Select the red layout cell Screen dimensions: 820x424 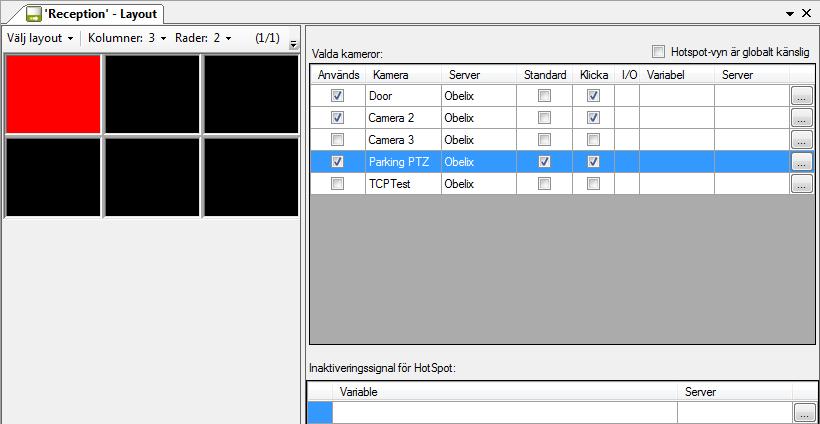(x=53, y=94)
